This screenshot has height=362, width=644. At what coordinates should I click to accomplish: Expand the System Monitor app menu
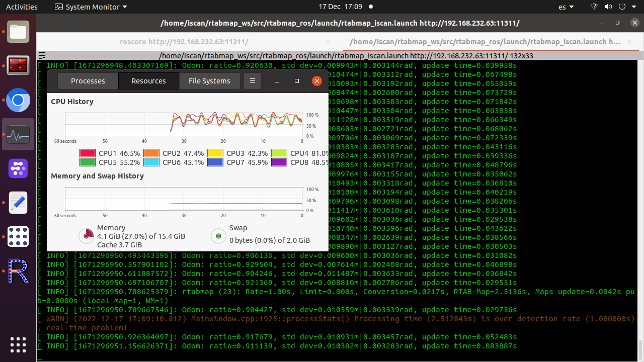point(91,7)
